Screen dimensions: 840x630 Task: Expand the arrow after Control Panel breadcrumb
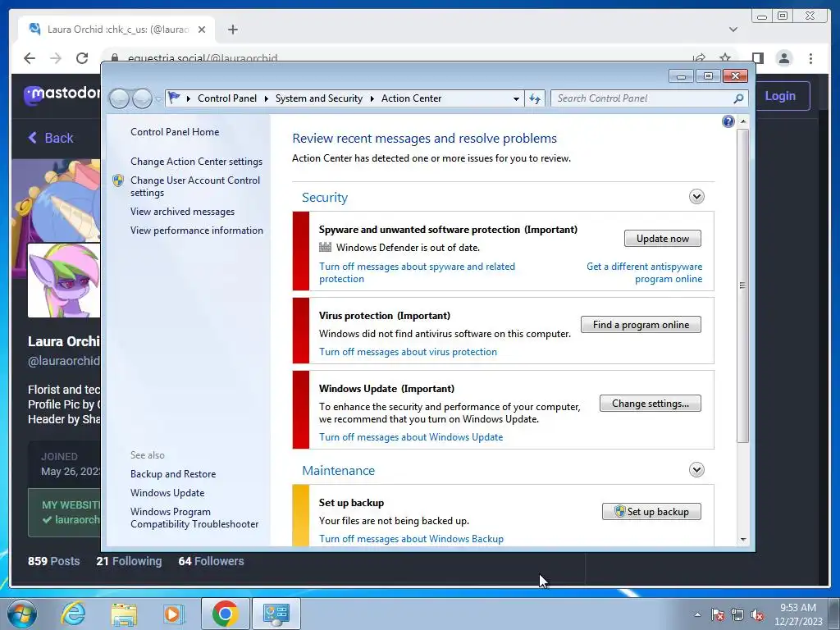pos(267,98)
